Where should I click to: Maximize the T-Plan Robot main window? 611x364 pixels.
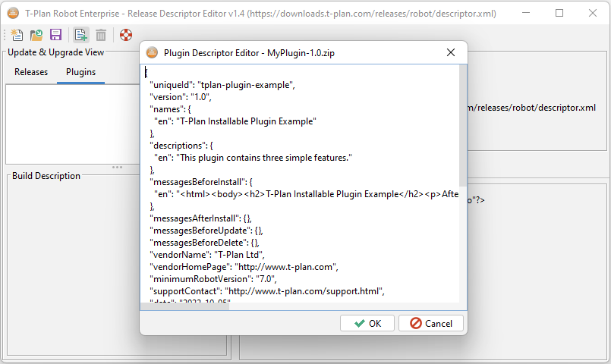(x=559, y=13)
